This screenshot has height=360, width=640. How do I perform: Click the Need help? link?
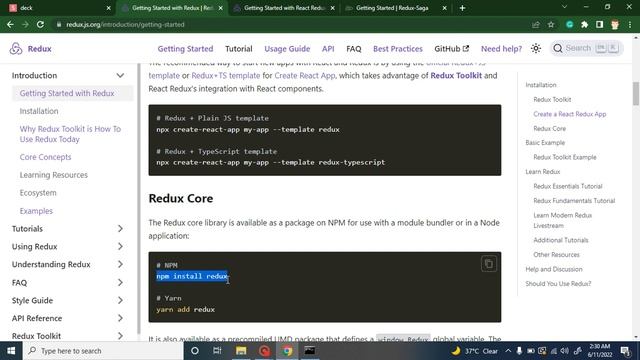point(501,49)
